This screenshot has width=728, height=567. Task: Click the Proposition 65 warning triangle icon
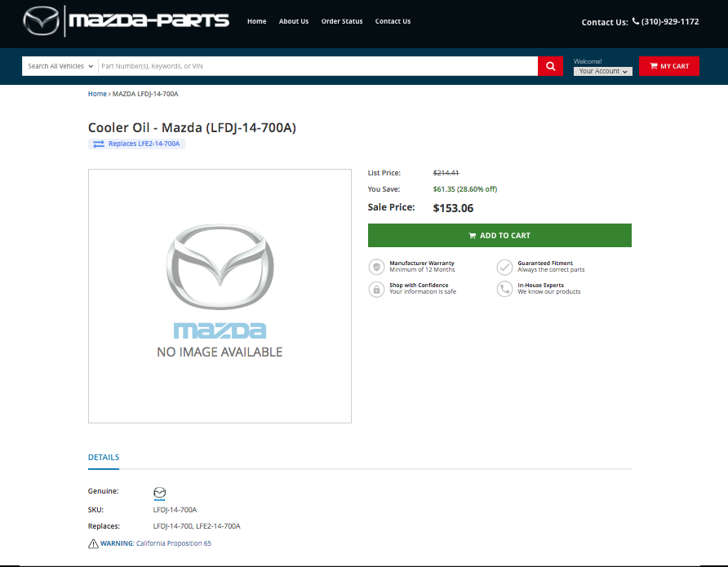(x=93, y=544)
